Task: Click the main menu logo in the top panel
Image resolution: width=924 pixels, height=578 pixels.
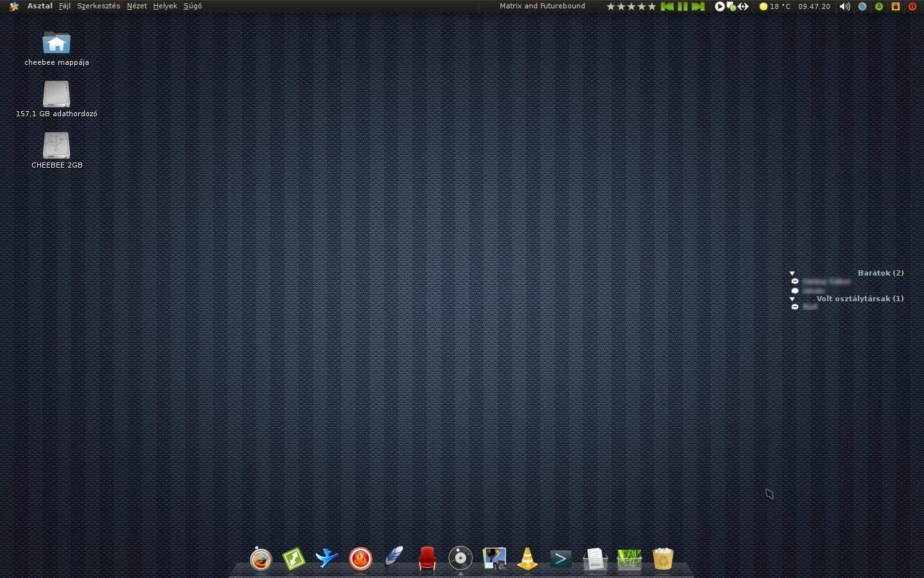Action: pos(14,6)
